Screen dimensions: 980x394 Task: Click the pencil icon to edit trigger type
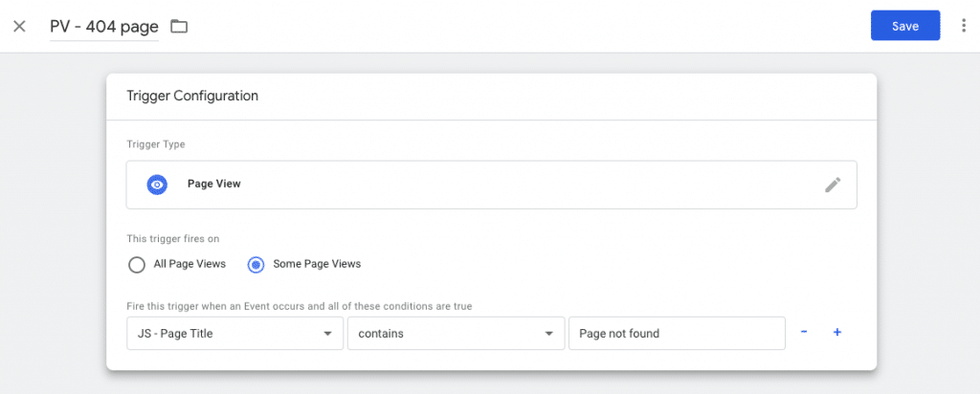pyautogui.click(x=833, y=185)
